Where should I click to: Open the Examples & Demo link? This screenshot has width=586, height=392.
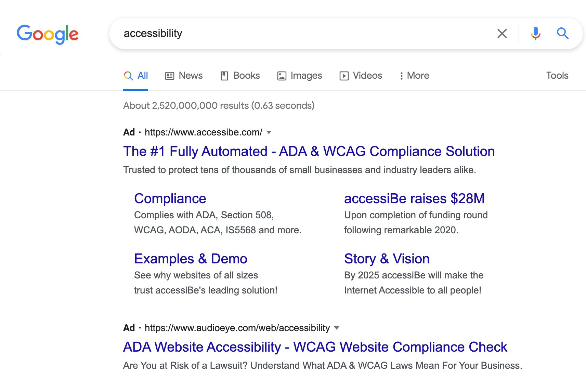click(191, 259)
